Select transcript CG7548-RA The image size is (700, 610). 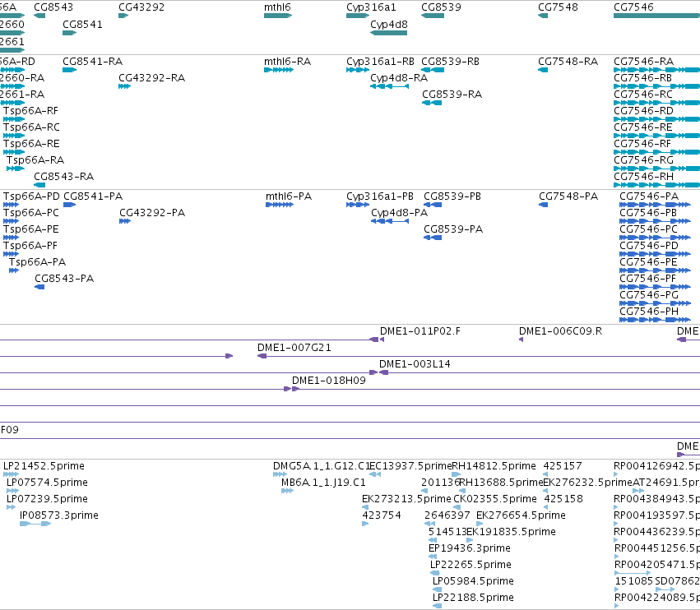[x=568, y=62]
